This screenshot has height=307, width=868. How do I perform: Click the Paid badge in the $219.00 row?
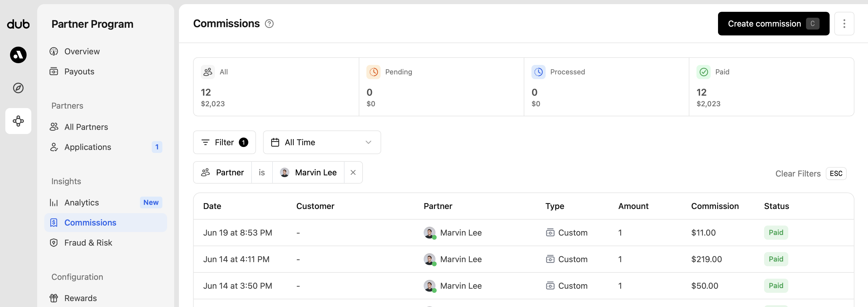(x=776, y=259)
